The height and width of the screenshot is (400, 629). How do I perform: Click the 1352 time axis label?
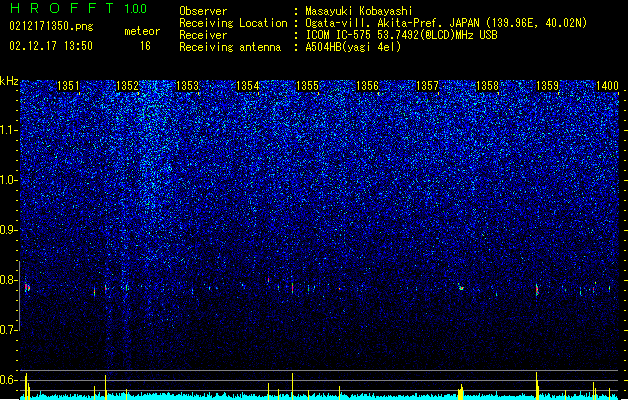pyautogui.click(x=127, y=86)
